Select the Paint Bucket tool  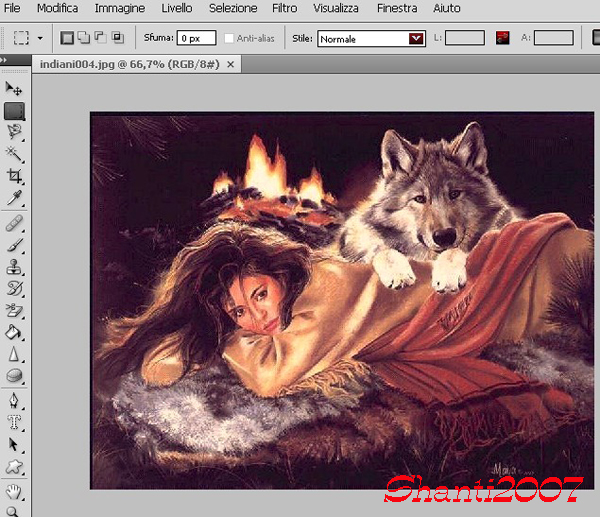14,332
